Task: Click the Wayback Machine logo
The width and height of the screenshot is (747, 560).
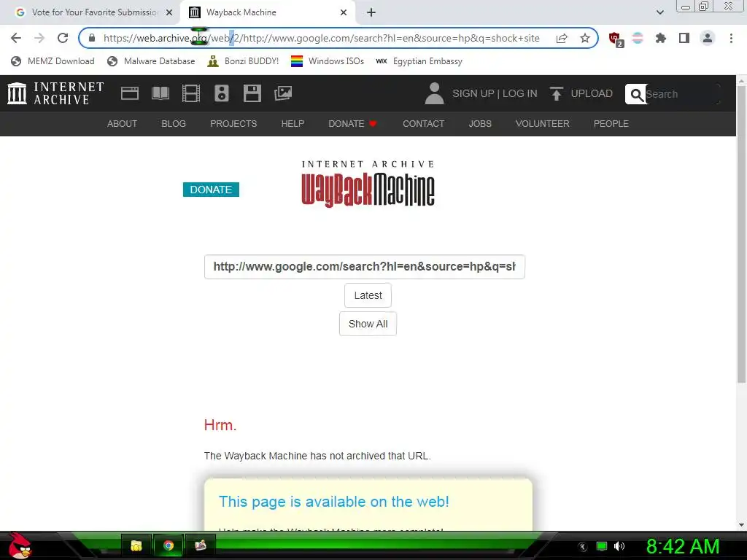Action: pos(368,184)
